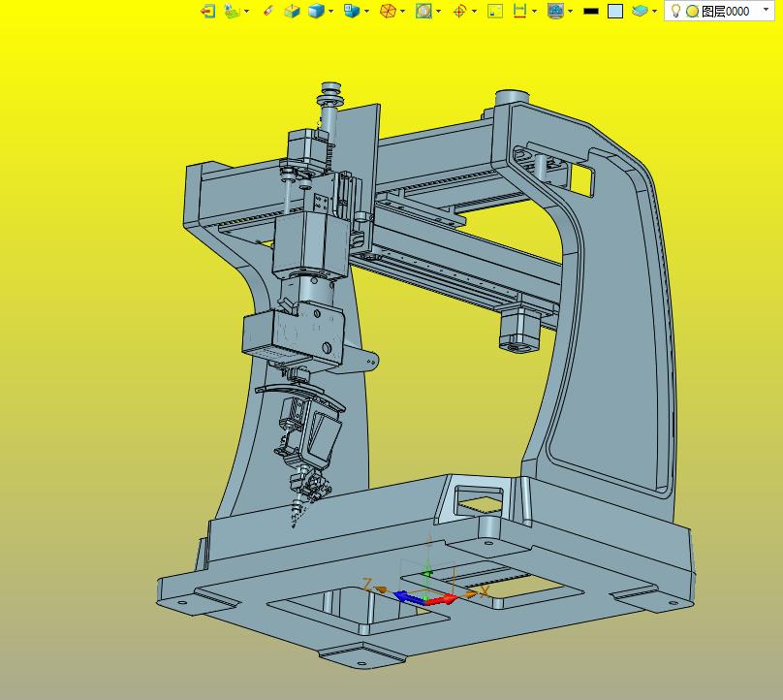Toggle the light bulb layer visibility icon
This screenshot has height=700, width=783.
tap(675, 11)
